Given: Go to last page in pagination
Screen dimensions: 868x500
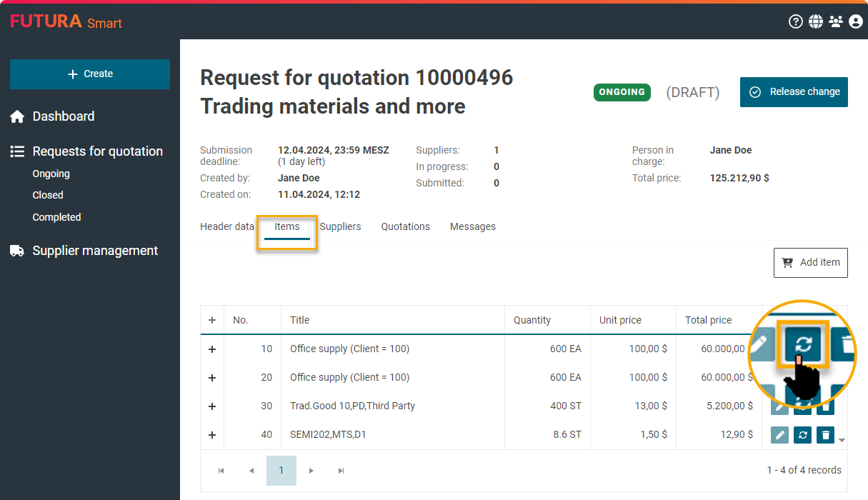Looking at the screenshot, I should pos(341,470).
